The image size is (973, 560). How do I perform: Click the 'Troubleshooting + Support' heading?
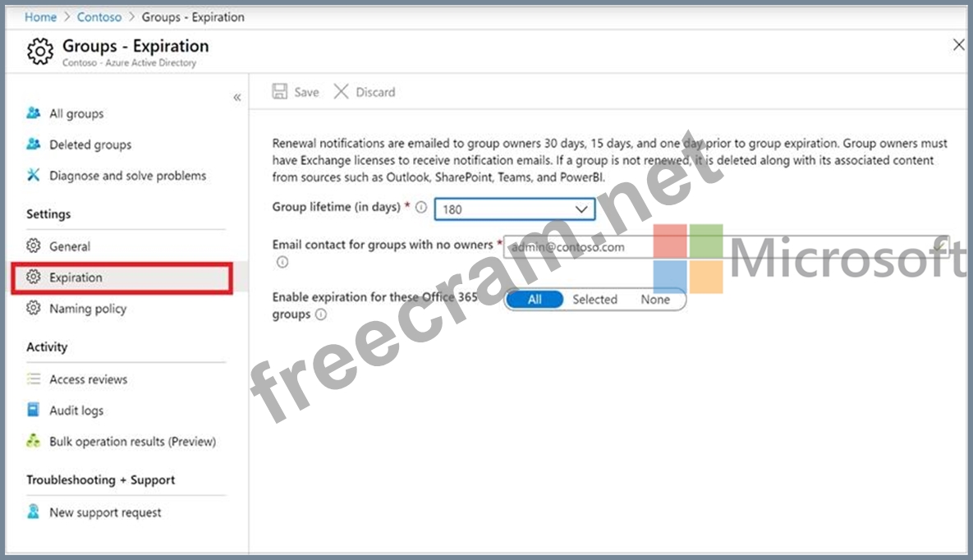tap(100, 480)
